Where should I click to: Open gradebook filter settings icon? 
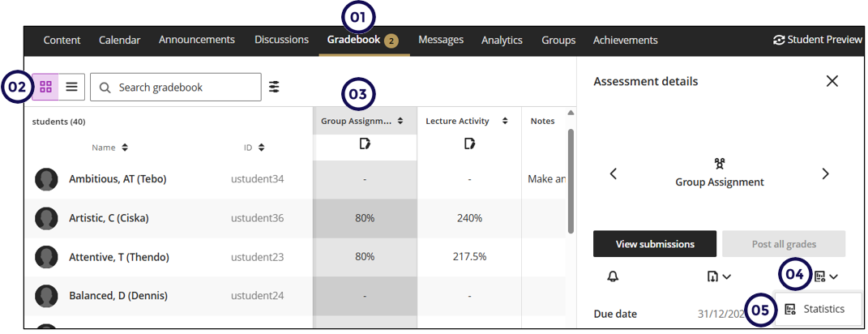click(x=274, y=87)
